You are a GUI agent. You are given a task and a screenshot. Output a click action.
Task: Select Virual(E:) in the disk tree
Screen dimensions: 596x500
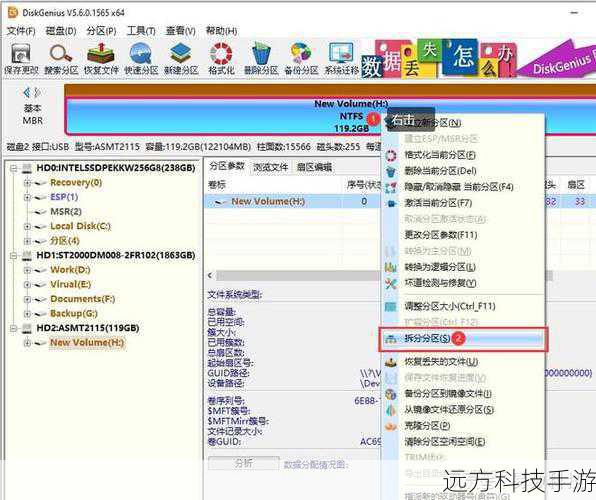(x=71, y=284)
